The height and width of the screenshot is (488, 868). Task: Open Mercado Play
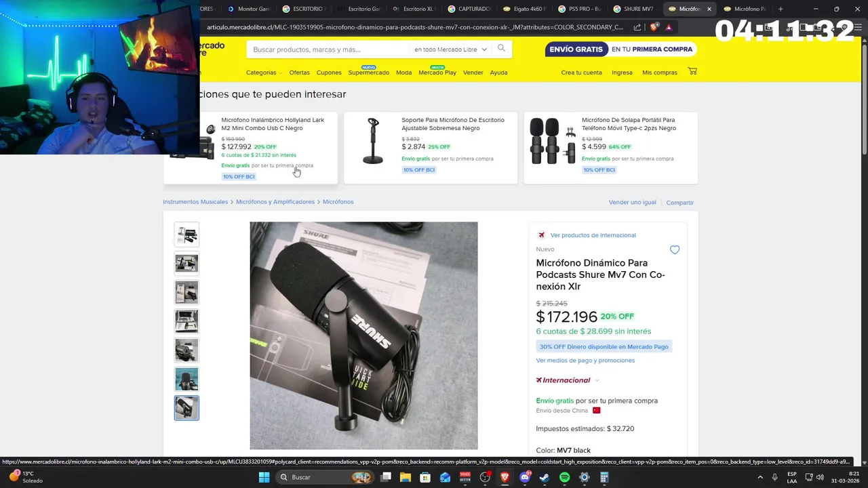point(437,73)
